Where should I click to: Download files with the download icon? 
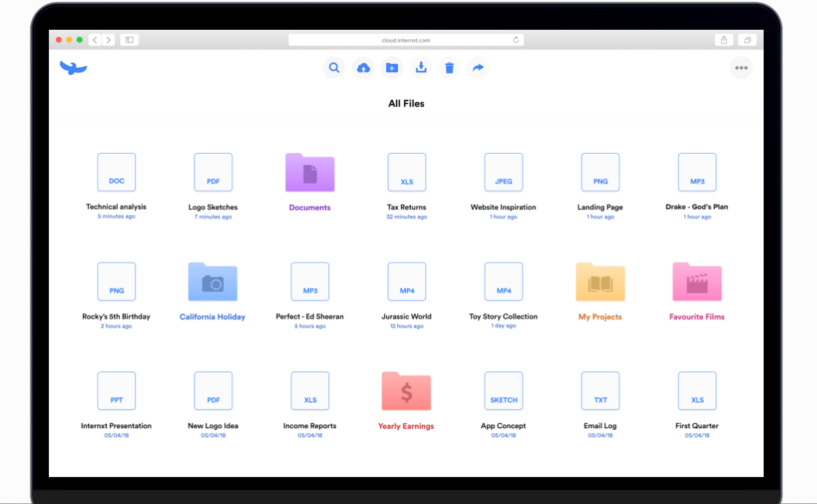pyautogui.click(x=421, y=67)
